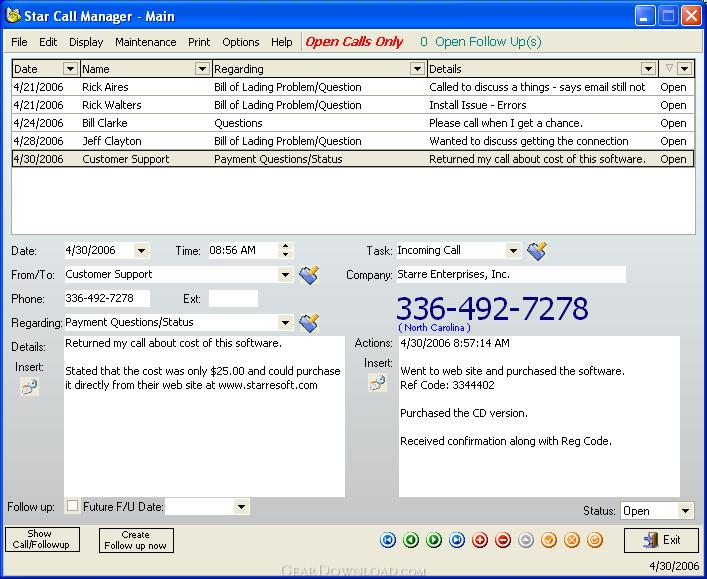Open Details column filter dropdown

coord(648,69)
